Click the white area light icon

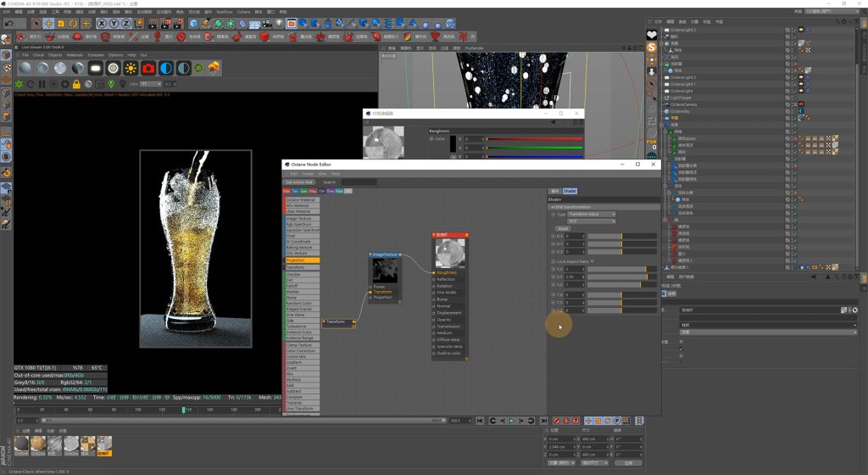(x=95, y=68)
